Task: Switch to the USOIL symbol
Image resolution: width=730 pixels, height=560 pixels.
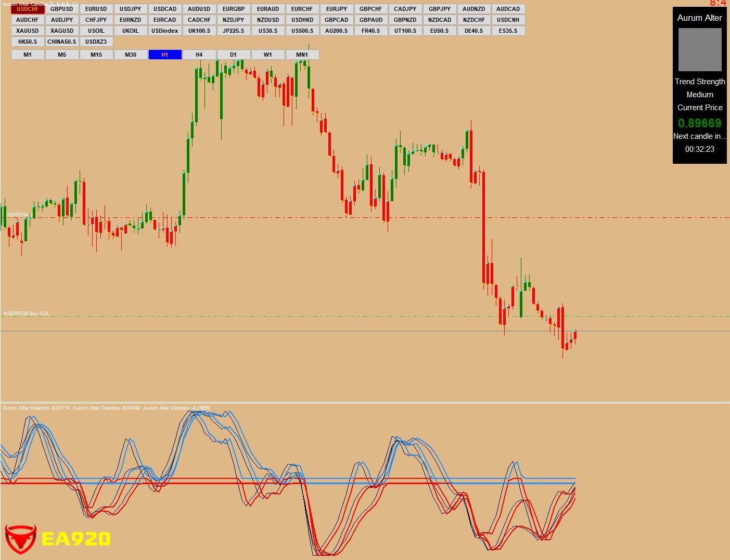Action: pos(96,31)
